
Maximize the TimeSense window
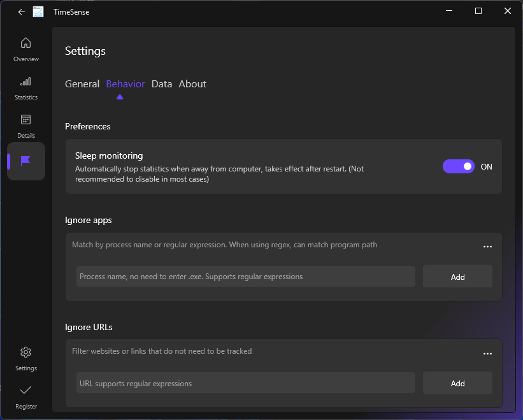tap(478, 11)
